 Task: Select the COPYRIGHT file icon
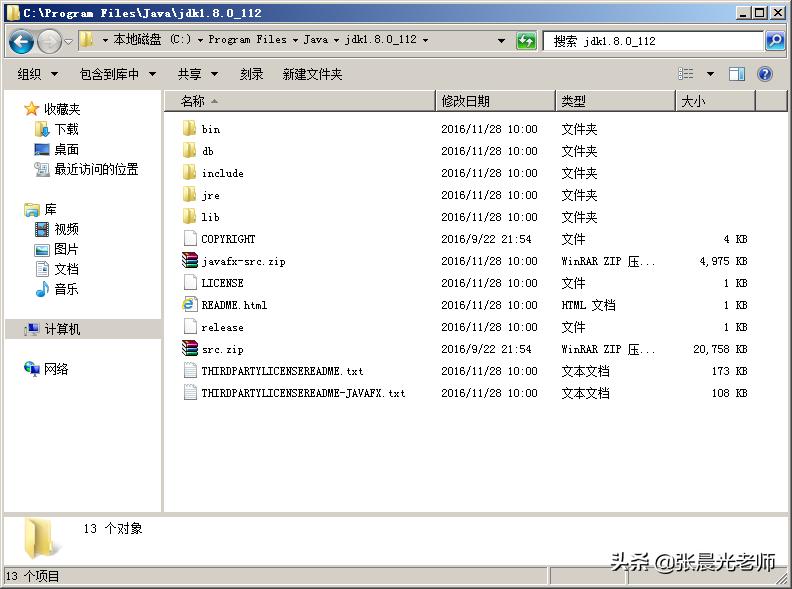(190, 238)
